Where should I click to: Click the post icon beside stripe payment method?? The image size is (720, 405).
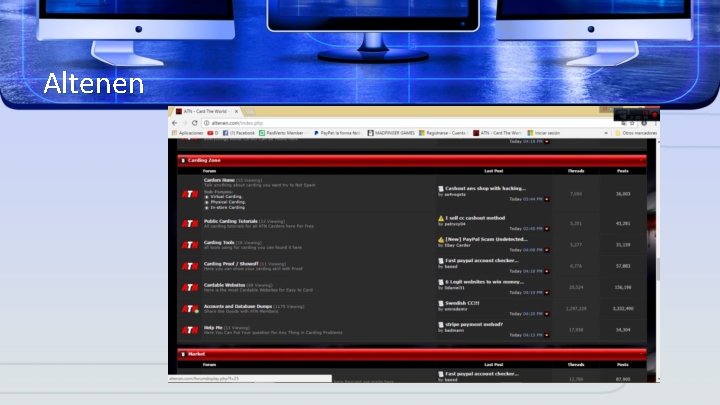(441, 325)
